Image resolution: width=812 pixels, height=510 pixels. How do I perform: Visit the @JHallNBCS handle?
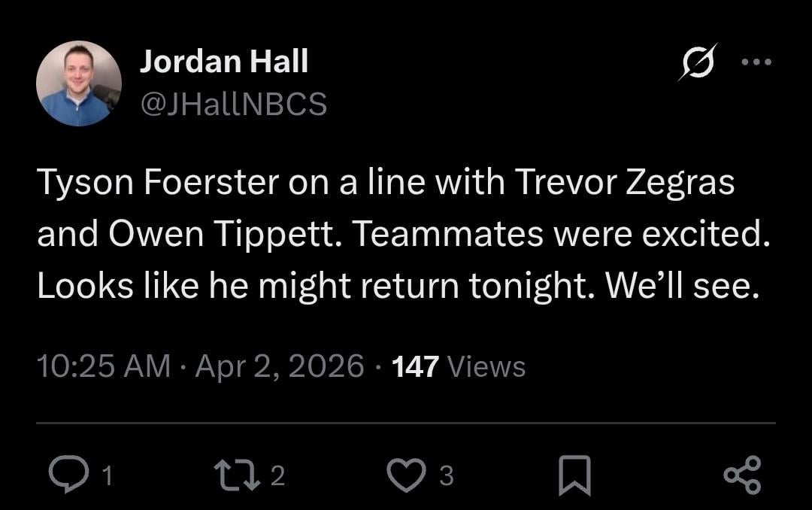(233, 105)
